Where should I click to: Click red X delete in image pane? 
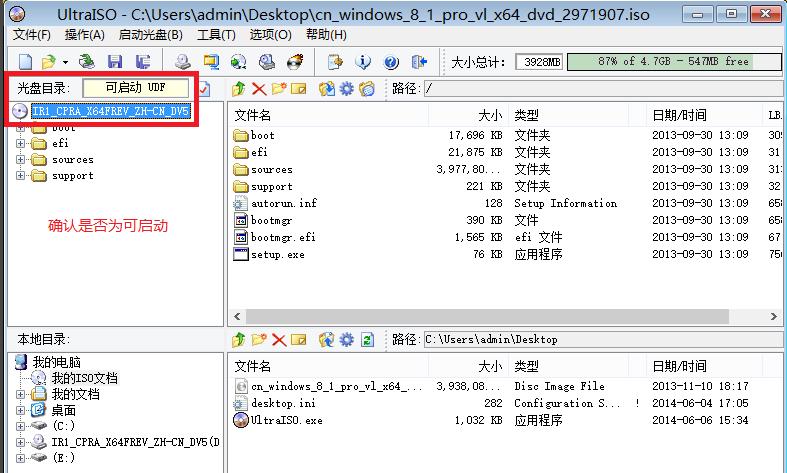click(259, 89)
